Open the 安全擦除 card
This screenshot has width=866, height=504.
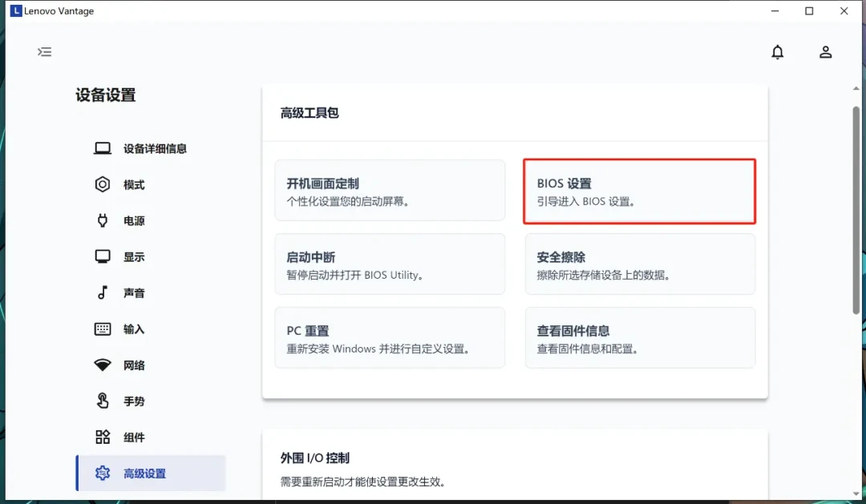pyautogui.click(x=640, y=264)
